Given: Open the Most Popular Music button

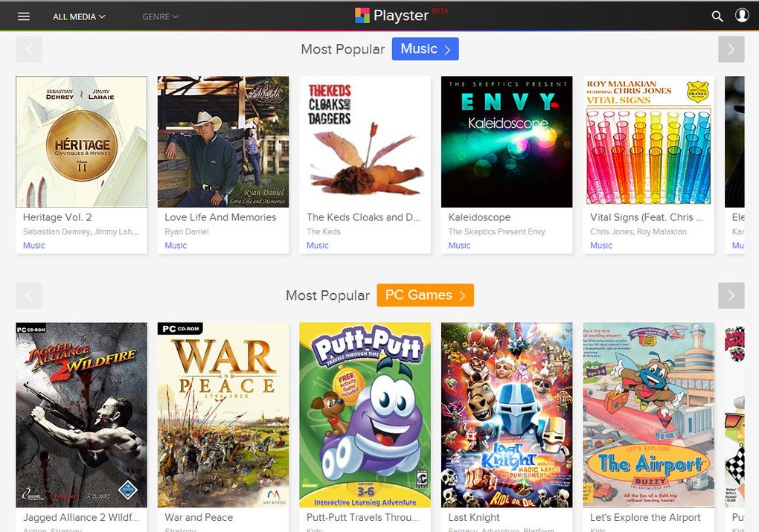Looking at the screenshot, I should point(425,49).
